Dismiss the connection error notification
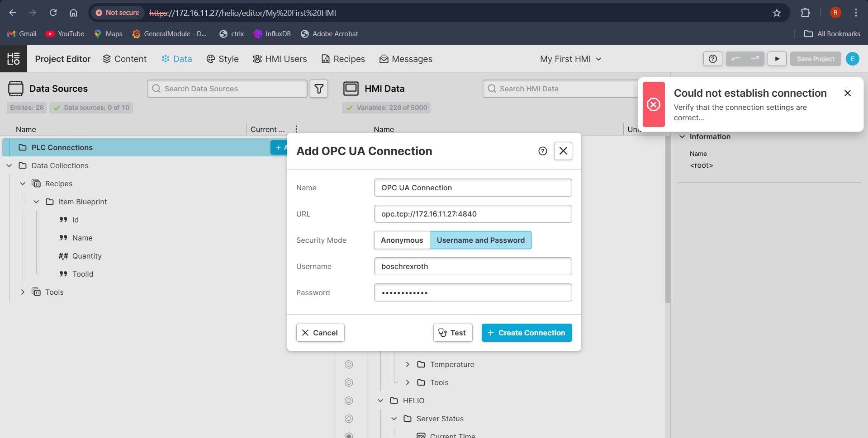This screenshot has height=438, width=868. (x=847, y=93)
